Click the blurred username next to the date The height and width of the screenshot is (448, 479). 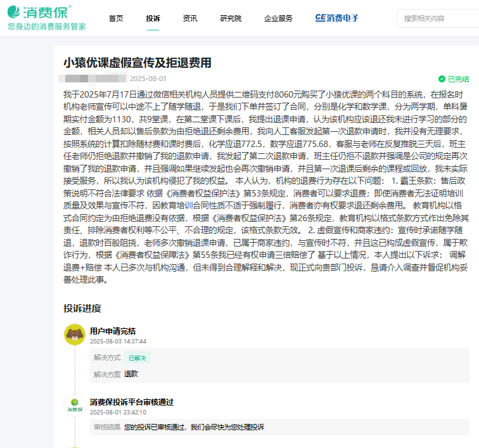[93, 79]
